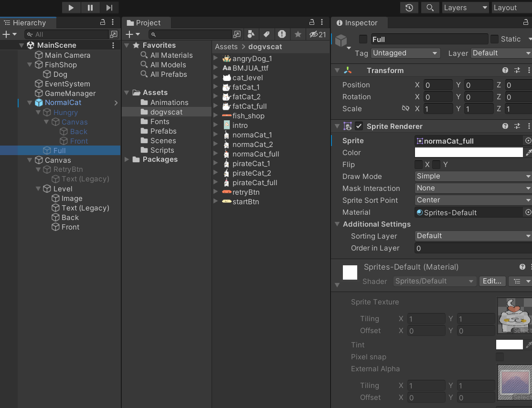Open NormalCat prefab with arrow
The image size is (532, 408).
pyautogui.click(x=116, y=103)
